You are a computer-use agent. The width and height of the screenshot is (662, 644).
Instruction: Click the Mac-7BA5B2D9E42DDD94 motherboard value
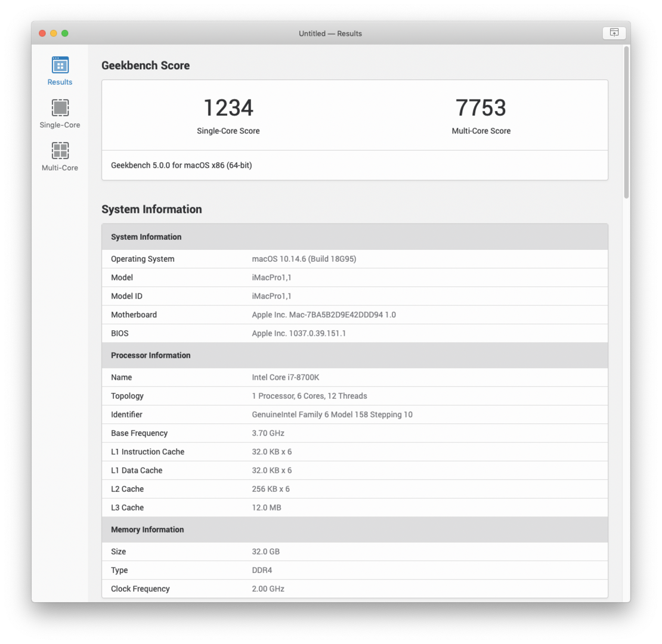click(324, 314)
